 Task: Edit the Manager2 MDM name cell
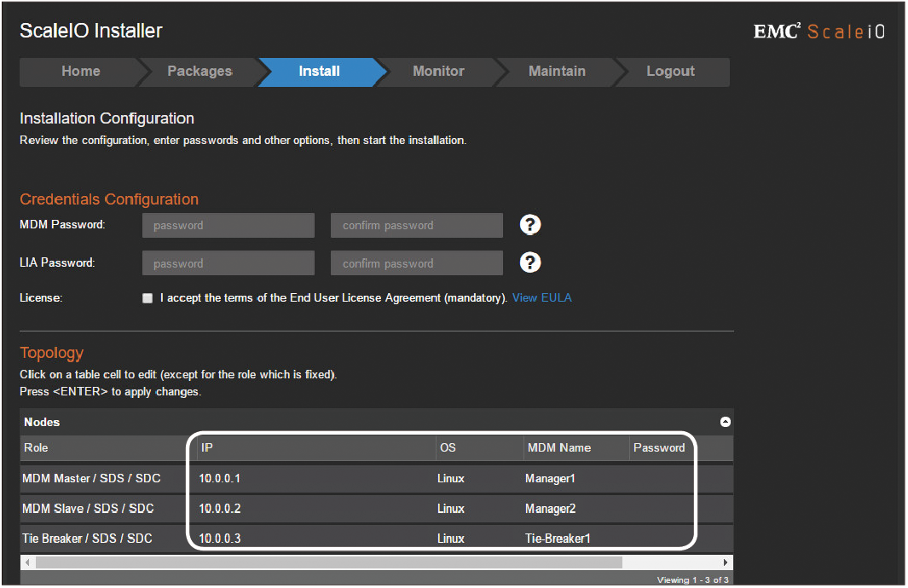[576, 509]
